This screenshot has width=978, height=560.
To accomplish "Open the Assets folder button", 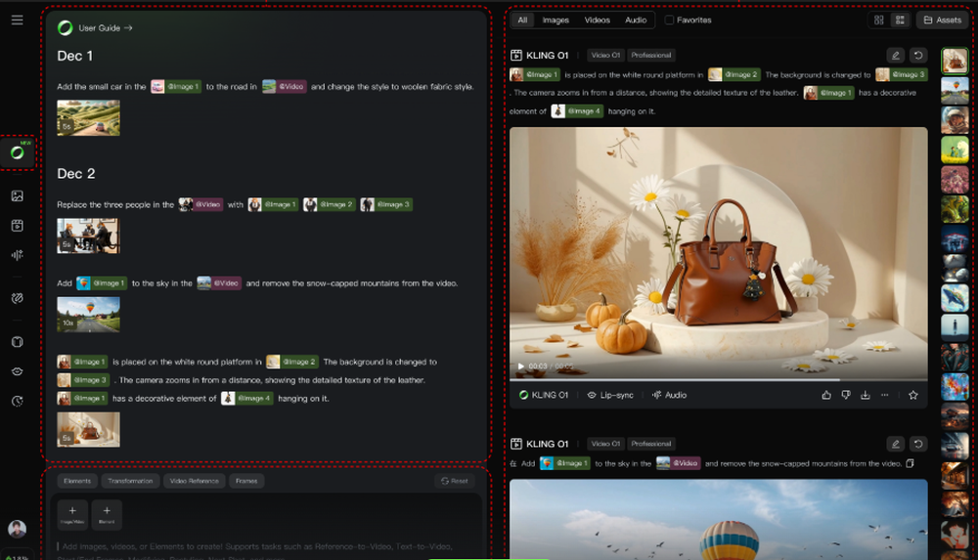I will [x=943, y=20].
